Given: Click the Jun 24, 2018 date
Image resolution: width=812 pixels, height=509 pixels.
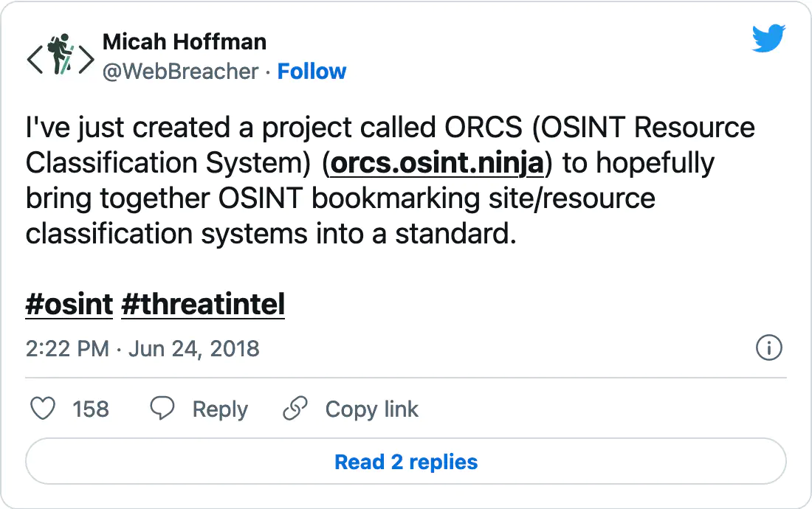Looking at the screenshot, I should [x=193, y=349].
